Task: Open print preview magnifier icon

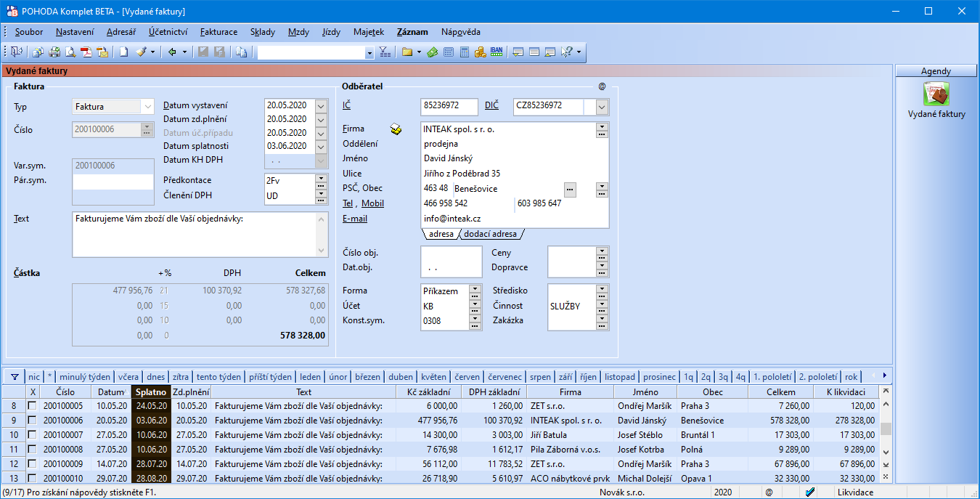Action: [x=70, y=52]
